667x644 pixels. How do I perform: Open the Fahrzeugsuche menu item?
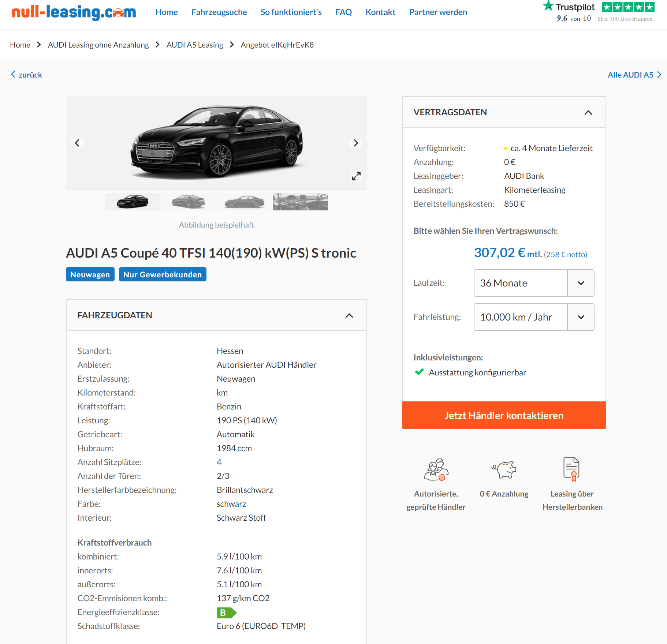click(219, 12)
